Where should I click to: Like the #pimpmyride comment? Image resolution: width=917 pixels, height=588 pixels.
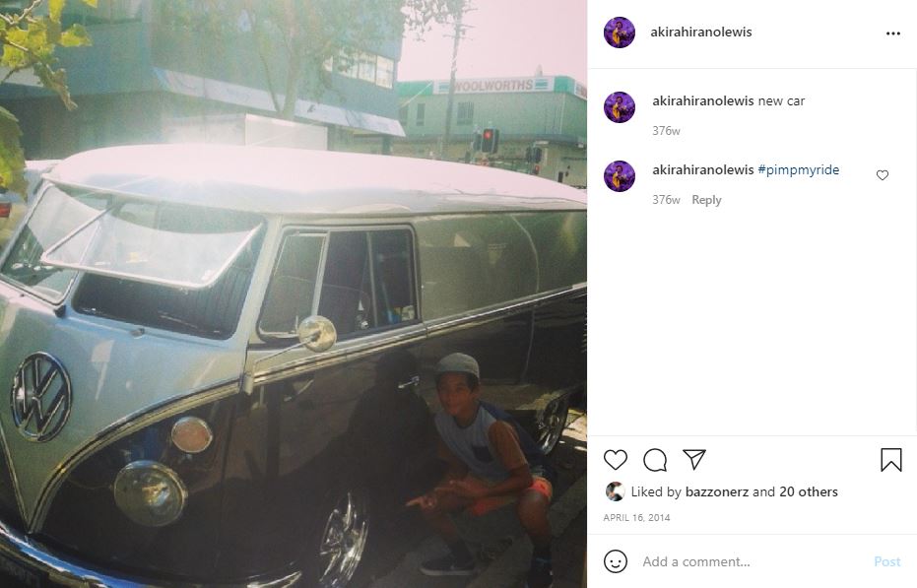[882, 175]
